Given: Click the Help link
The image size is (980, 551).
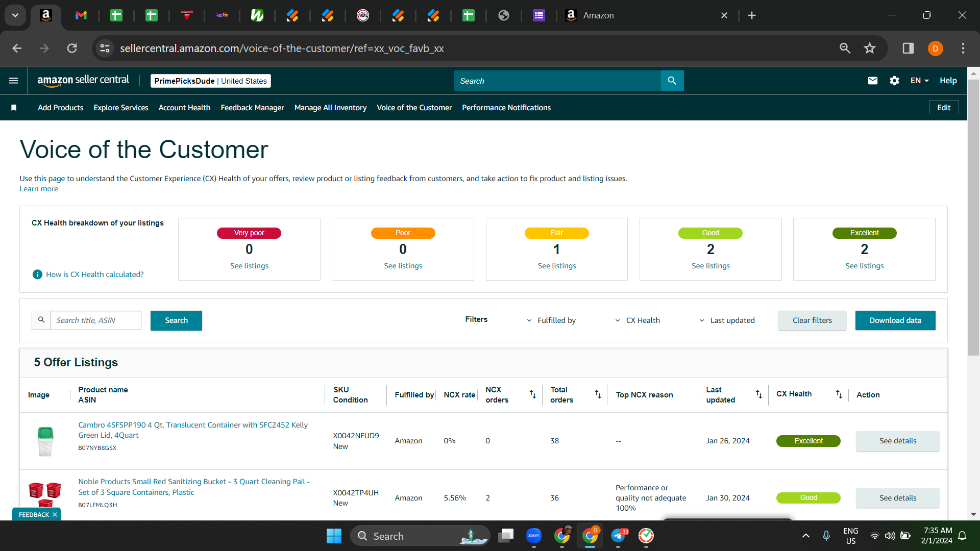Looking at the screenshot, I should 948,81.
